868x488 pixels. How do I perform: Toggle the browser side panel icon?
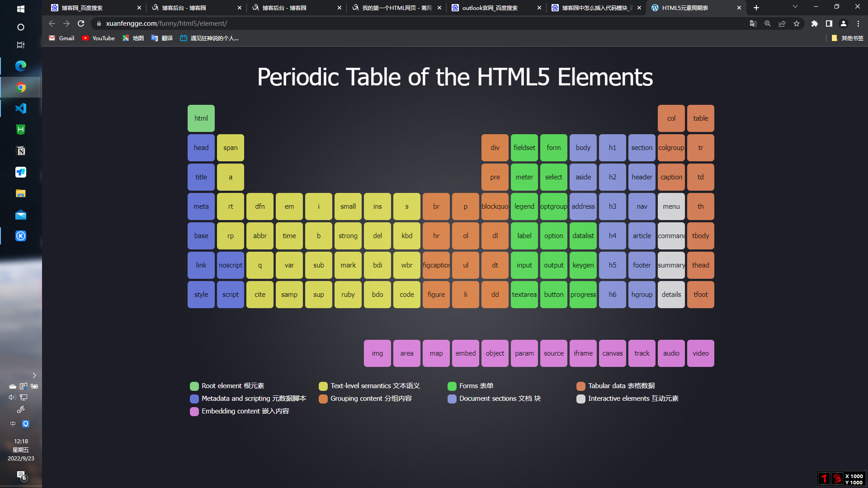point(829,23)
